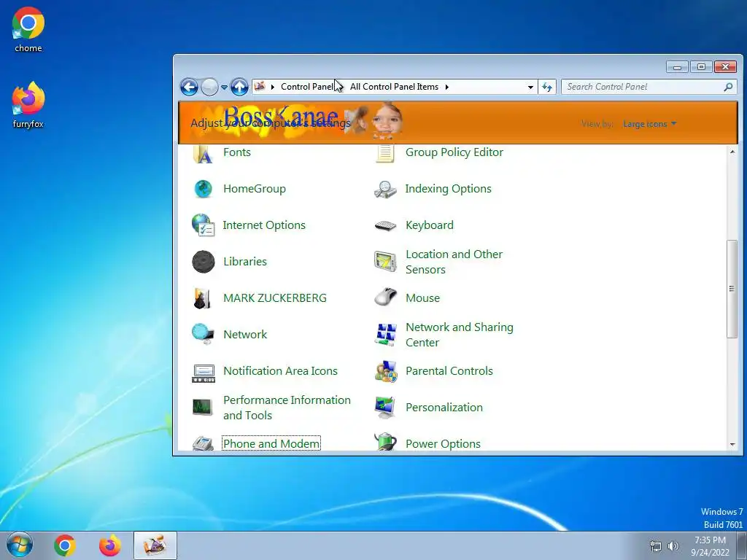
Task: Launch Chrome from the taskbar
Action: [x=65, y=545]
